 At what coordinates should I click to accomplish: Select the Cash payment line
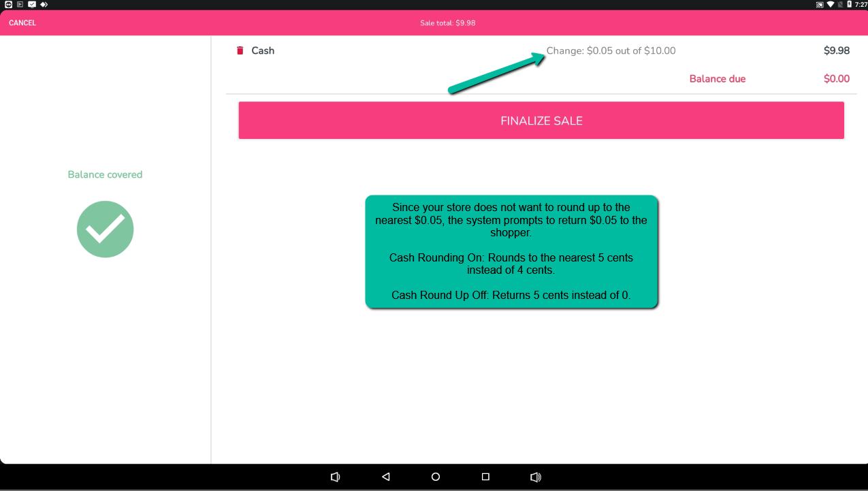(263, 50)
